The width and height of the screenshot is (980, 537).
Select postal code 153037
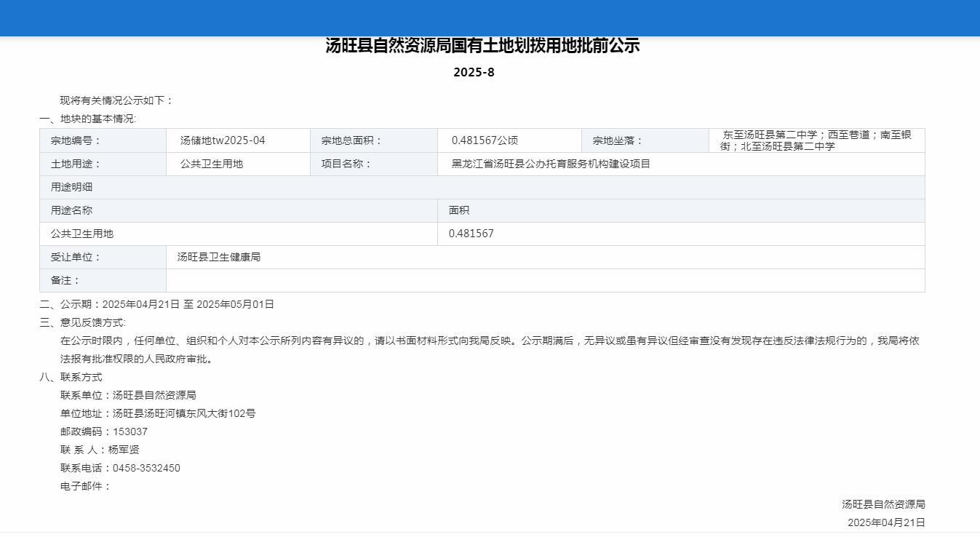click(x=130, y=431)
